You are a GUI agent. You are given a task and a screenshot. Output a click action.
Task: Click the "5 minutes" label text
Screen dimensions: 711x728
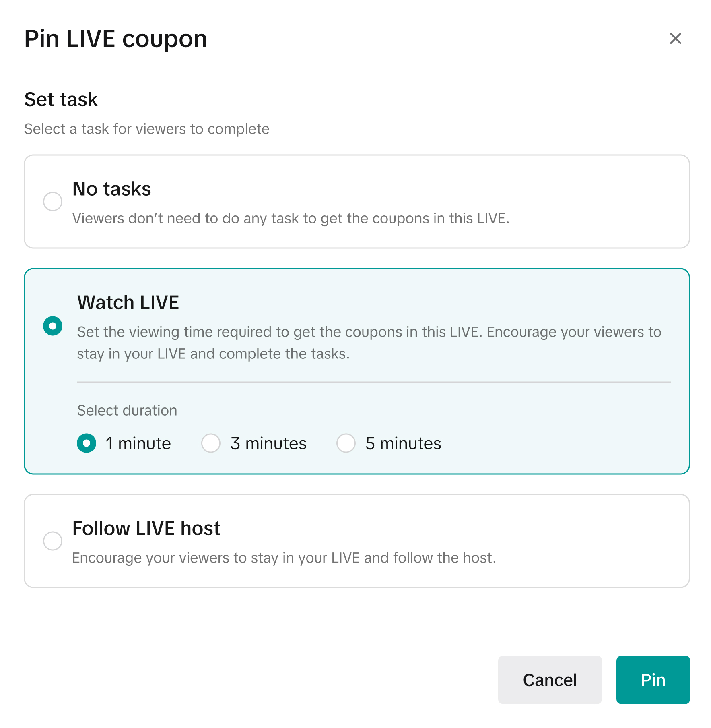point(403,443)
